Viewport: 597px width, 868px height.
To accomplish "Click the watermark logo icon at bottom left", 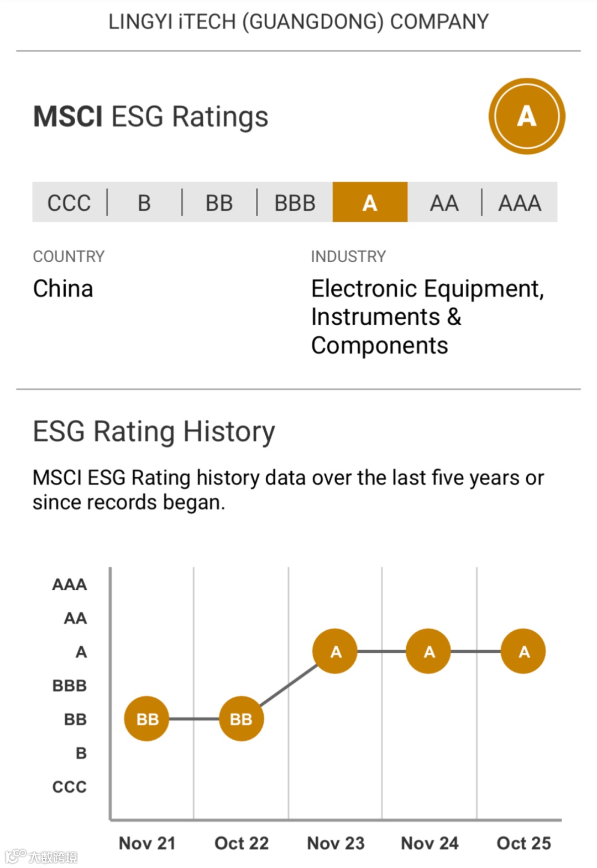I will tap(15, 856).
